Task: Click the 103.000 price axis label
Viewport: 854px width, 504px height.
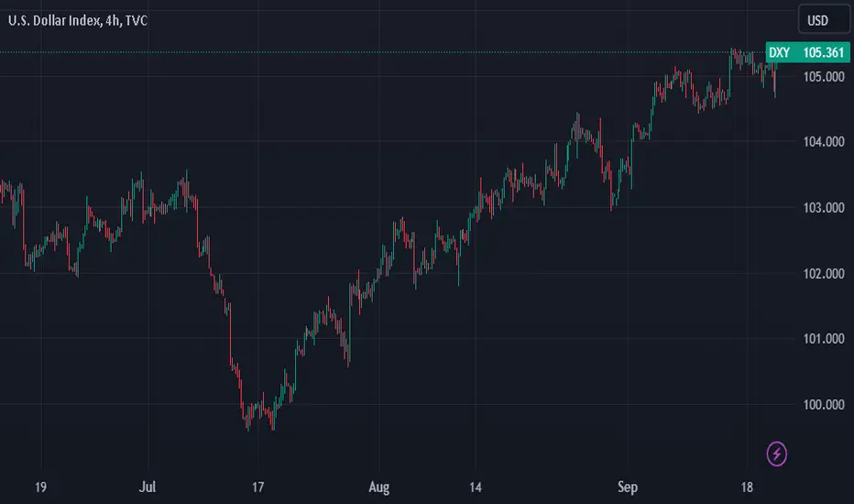Action: click(x=824, y=208)
